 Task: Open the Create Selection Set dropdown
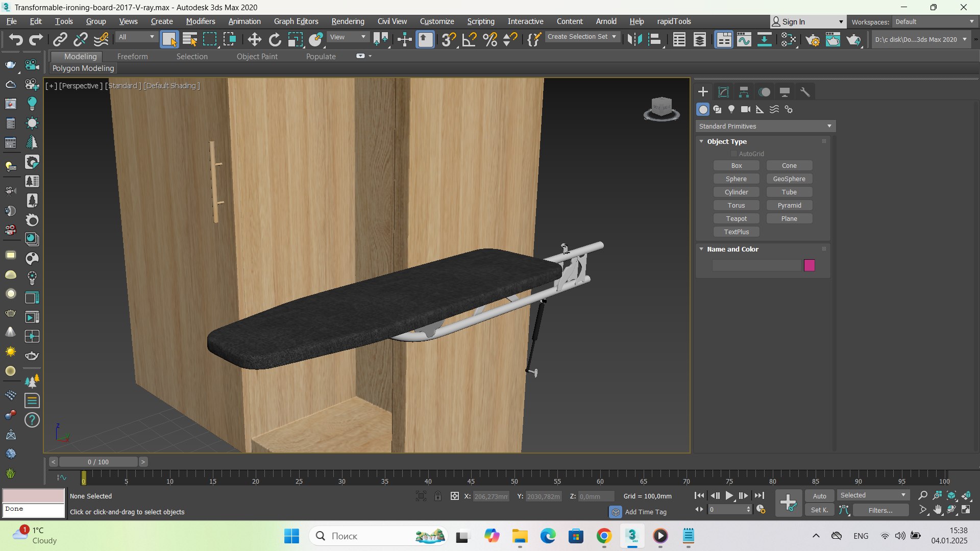point(582,37)
